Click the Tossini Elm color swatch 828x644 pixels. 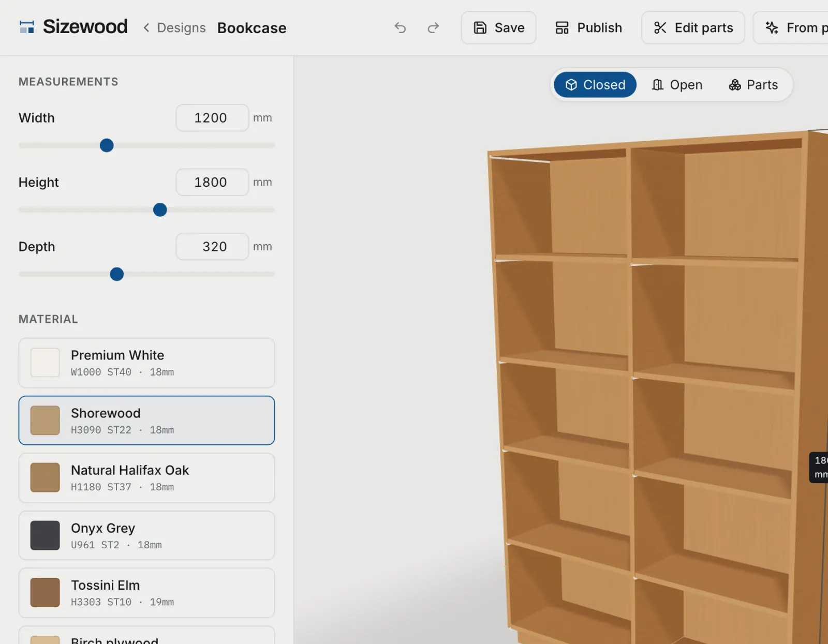pos(45,593)
